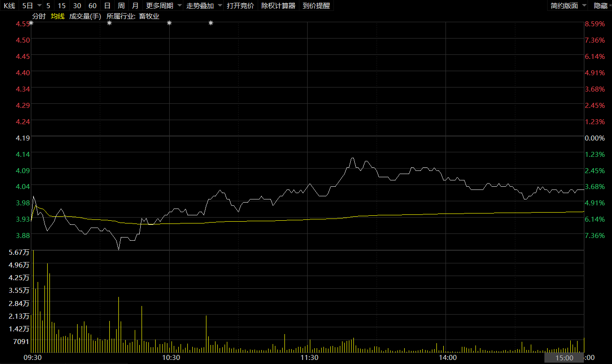
Task: Choose the 30-minute period tab
Action: (77, 5)
